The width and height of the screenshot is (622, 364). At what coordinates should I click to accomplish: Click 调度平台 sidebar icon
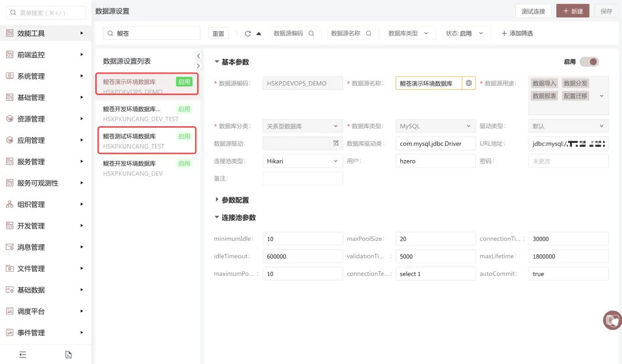(10, 312)
